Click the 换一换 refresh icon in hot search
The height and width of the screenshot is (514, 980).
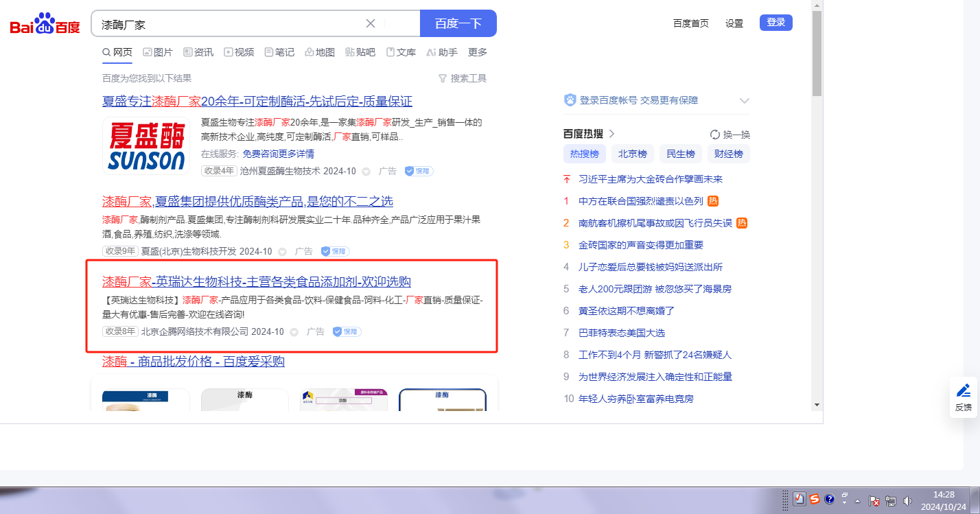(x=714, y=135)
